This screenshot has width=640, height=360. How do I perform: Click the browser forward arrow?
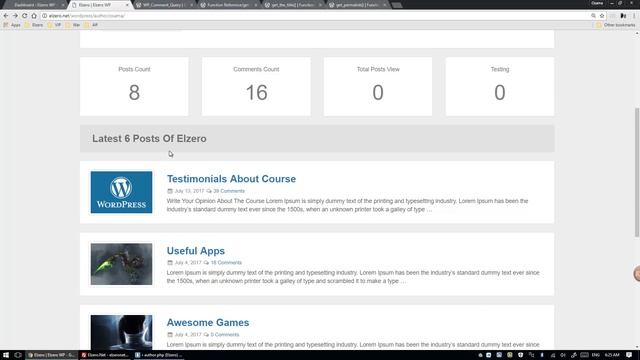click(15, 16)
